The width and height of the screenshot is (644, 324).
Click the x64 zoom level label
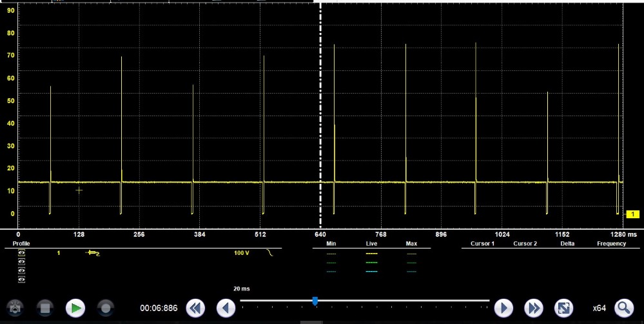(x=599, y=308)
